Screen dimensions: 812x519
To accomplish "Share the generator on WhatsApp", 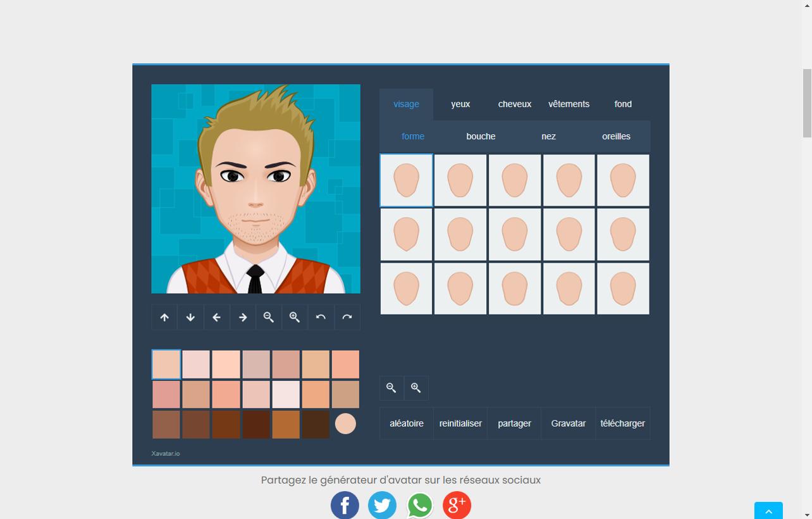I will pos(419,505).
